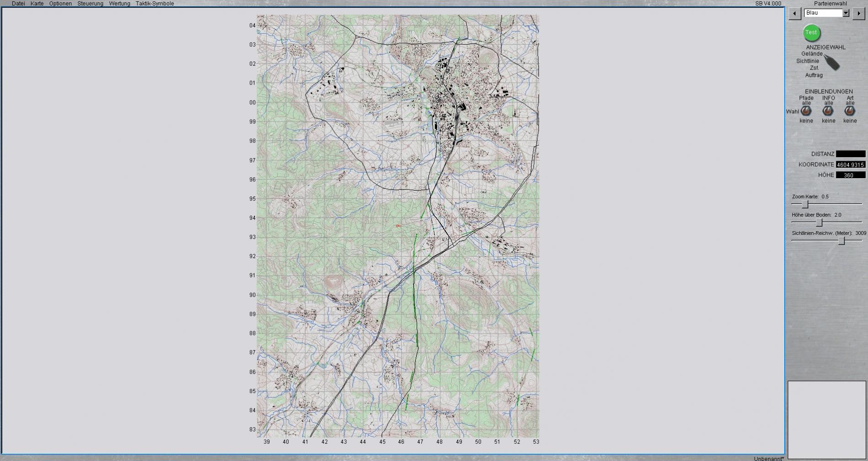Open the Wertung menu
This screenshot has height=461, width=868.
pos(119,4)
